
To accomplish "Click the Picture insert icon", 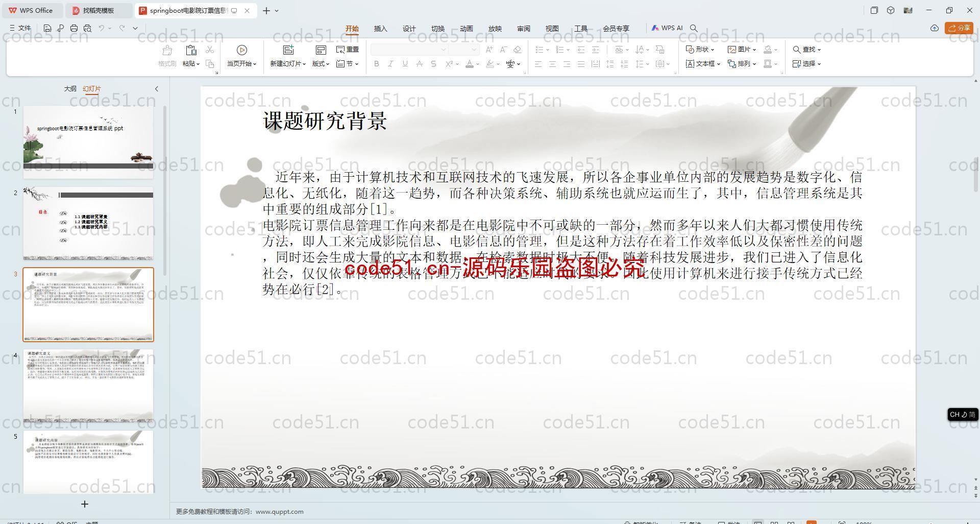I will [x=731, y=50].
